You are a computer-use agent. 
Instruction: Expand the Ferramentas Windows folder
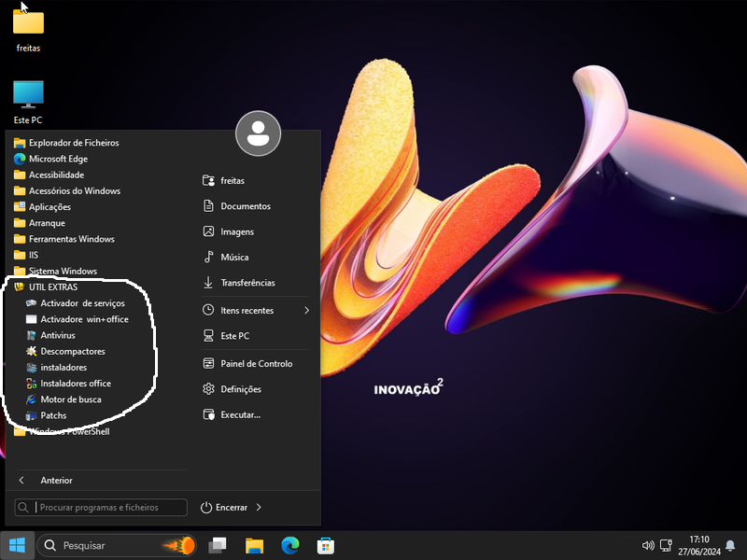(x=64, y=239)
